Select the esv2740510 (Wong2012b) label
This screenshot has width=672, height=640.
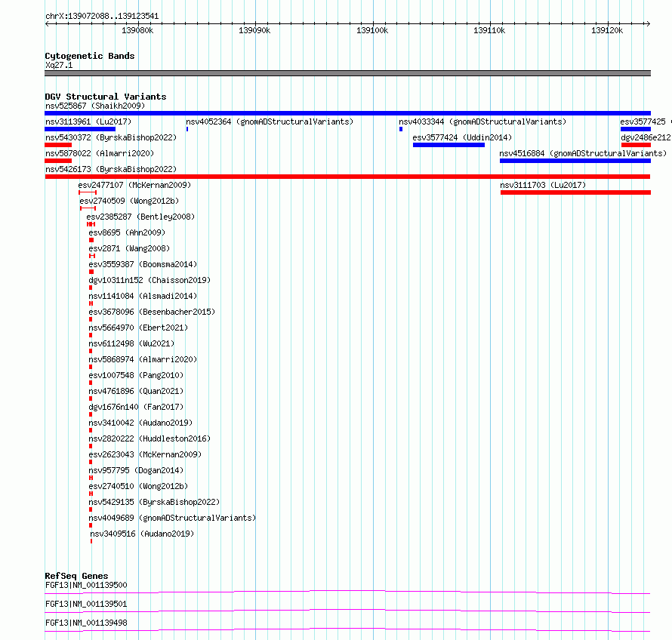point(138,486)
